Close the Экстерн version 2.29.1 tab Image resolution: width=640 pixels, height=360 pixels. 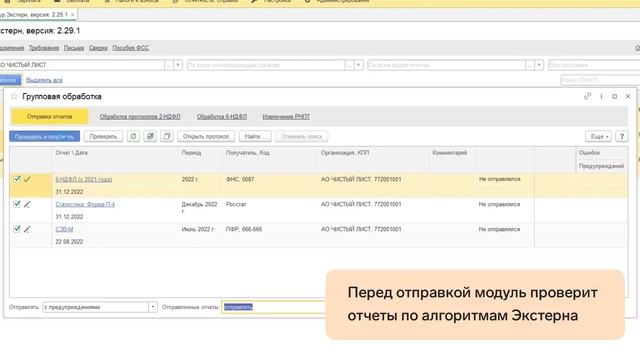coord(73,15)
